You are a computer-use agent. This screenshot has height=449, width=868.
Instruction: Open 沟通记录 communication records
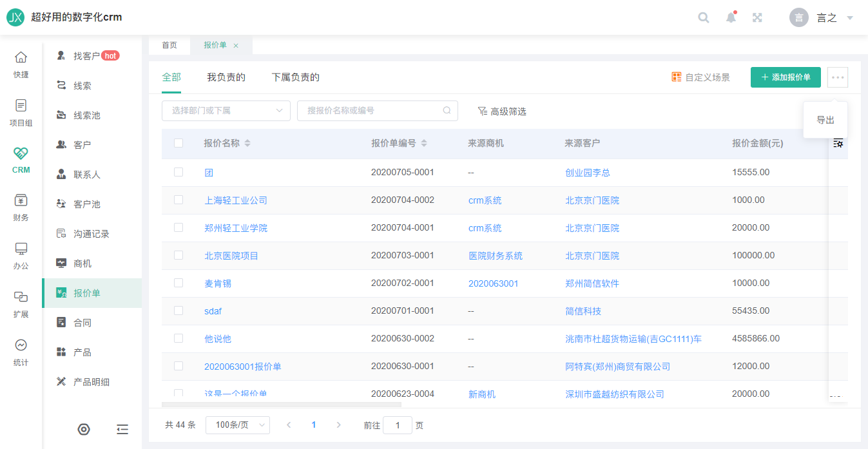point(92,234)
